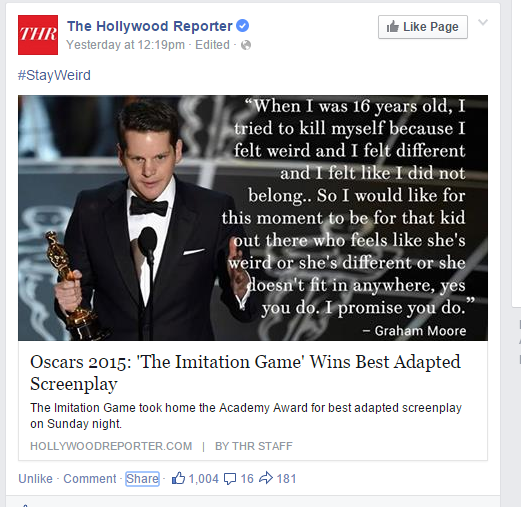Click the article description about Sunday night
Viewport: 521px width, 507px height.
tap(246, 416)
